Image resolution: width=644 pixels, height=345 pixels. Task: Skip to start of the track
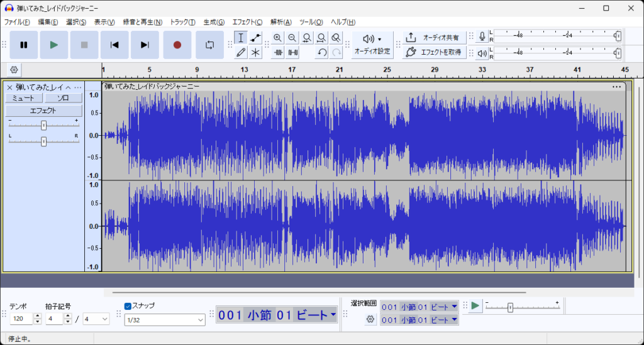point(114,45)
